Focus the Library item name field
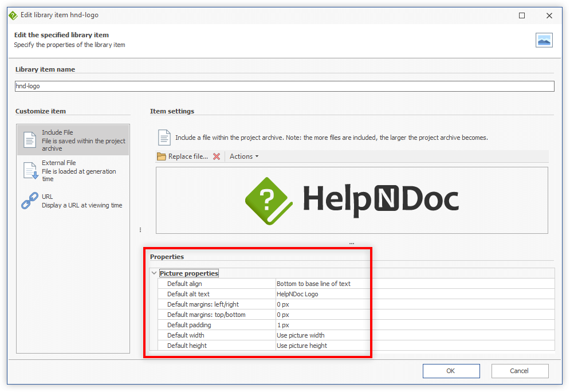Screen dimensions: 570x392 285,86
